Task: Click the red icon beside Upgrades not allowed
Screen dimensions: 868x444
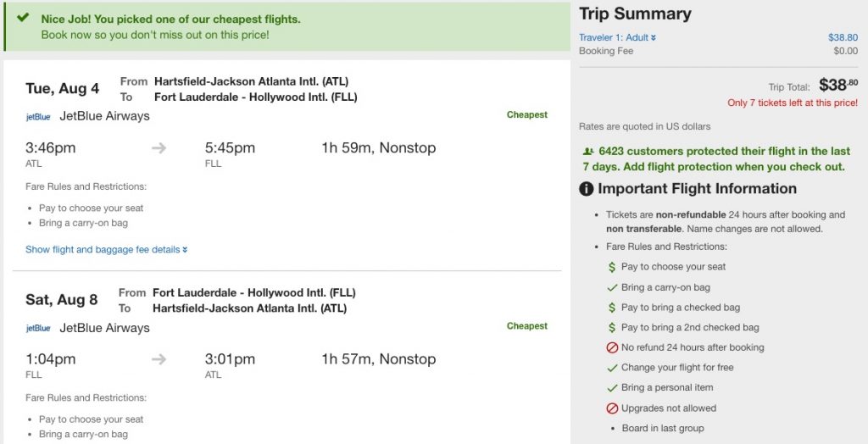Action: [612, 408]
